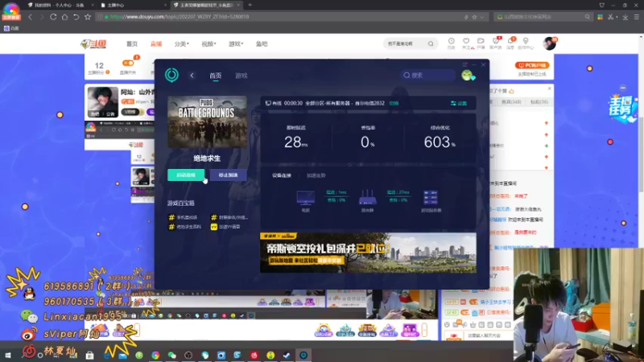This screenshot has height=362, width=644.
Task: Click the browser search box at right
Action: click(x=543, y=17)
